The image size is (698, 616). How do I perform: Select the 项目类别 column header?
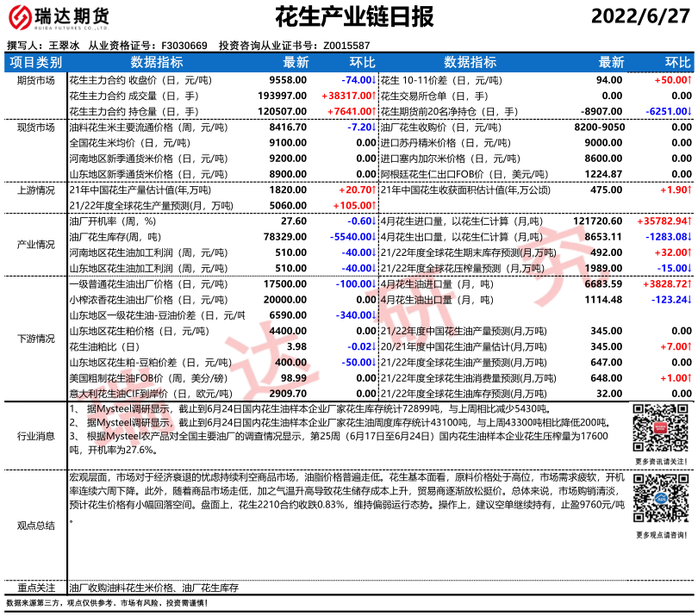click(35, 63)
